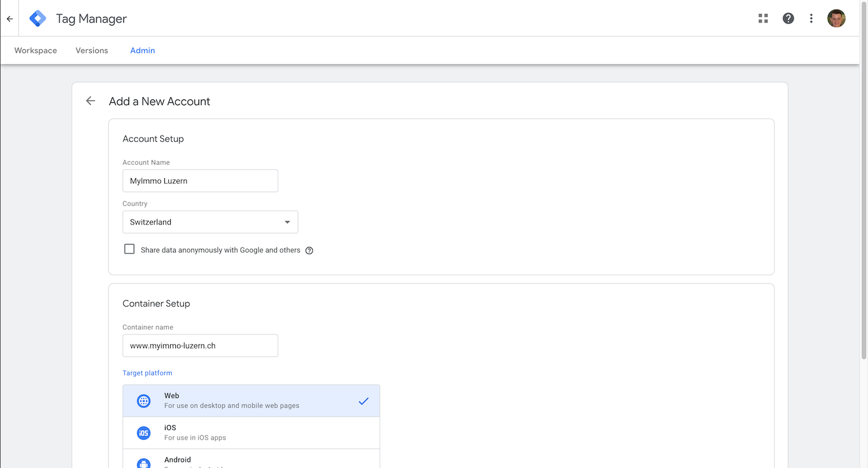
Task: Go back using arrow beside Add a New Account
Action: click(x=90, y=101)
